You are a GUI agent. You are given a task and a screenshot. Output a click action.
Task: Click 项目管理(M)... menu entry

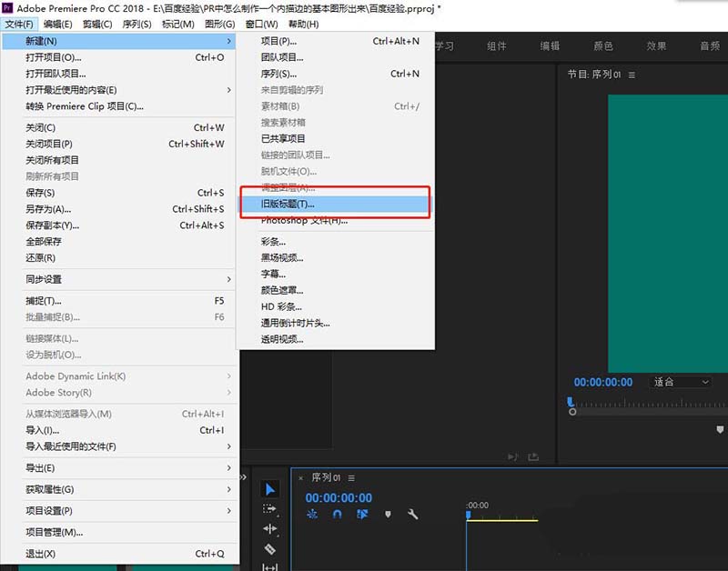tap(119, 532)
